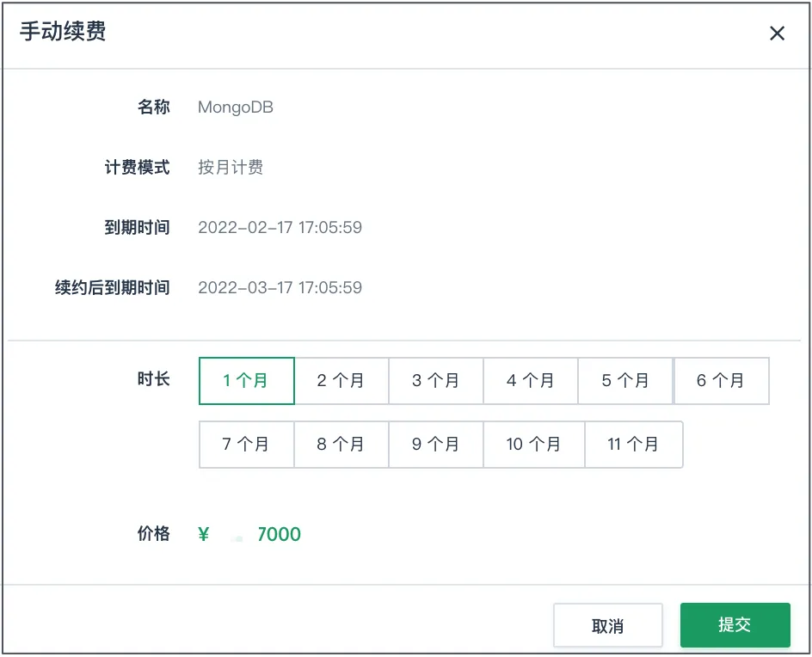
Task: Select the 2 个月 duration option
Action: pyautogui.click(x=341, y=381)
